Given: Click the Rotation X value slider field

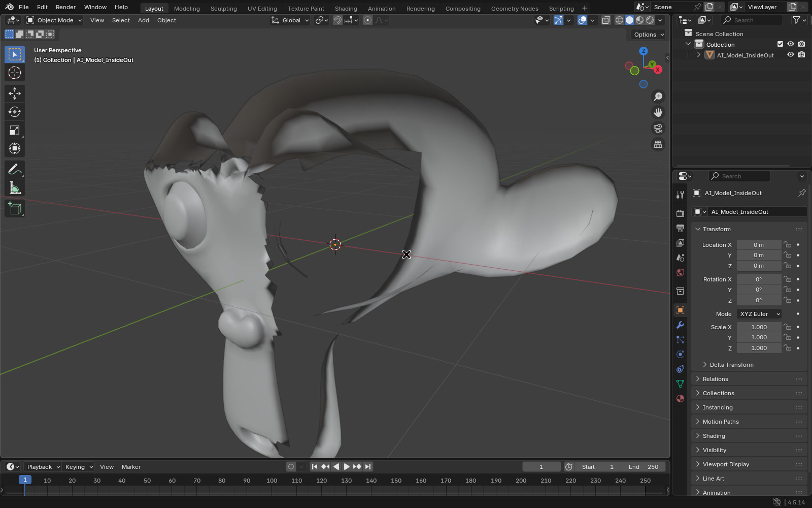Looking at the screenshot, I should tap(759, 279).
